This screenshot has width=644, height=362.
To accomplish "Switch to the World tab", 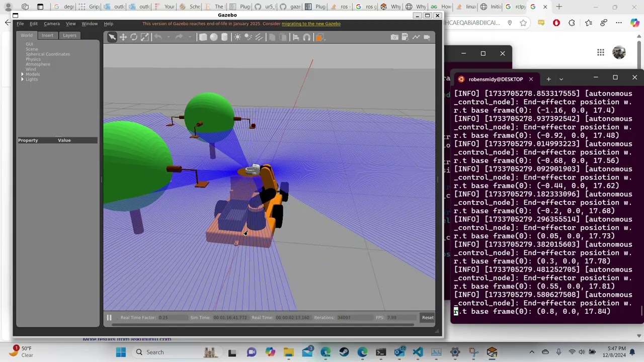I will [27, 36].
